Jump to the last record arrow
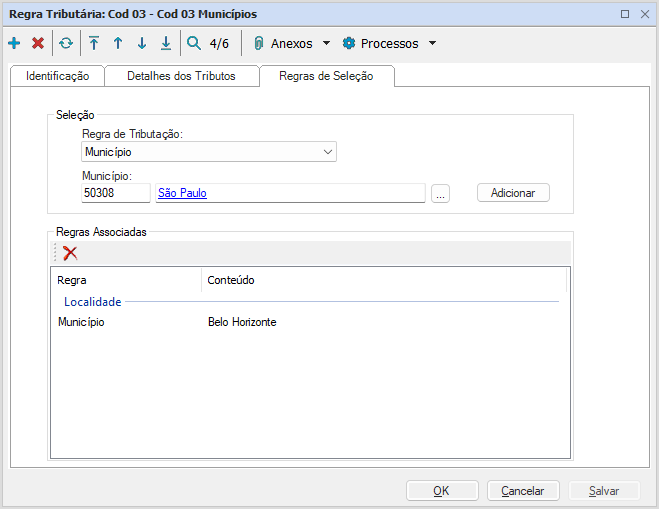This screenshot has height=509, width=659. pyautogui.click(x=166, y=43)
